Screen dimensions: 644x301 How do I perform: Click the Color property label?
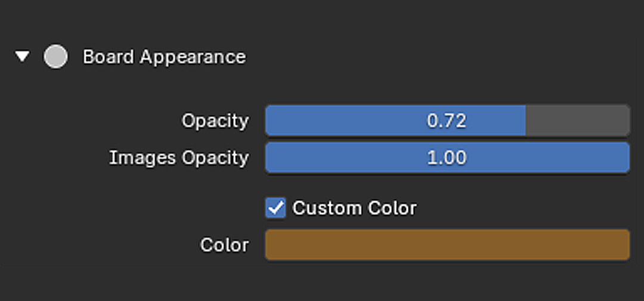pos(224,245)
